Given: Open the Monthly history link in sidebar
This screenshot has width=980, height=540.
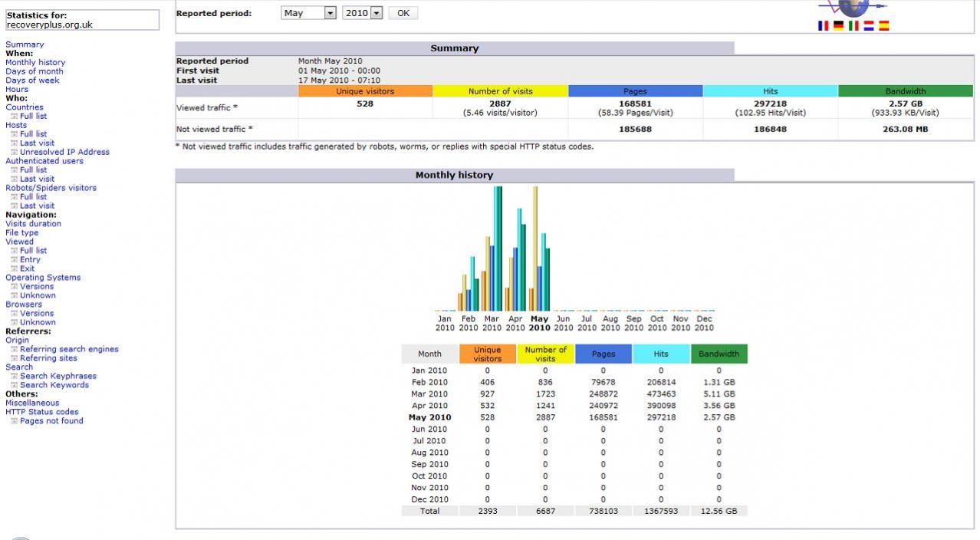Looking at the screenshot, I should [35, 63].
